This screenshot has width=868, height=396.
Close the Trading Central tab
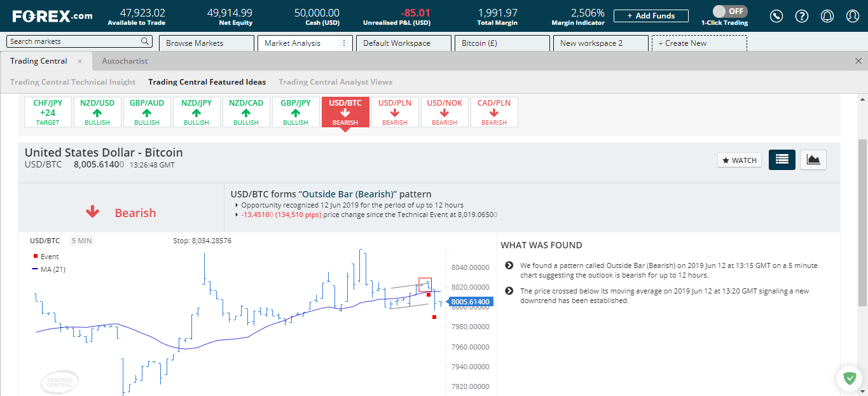pyautogui.click(x=79, y=61)
